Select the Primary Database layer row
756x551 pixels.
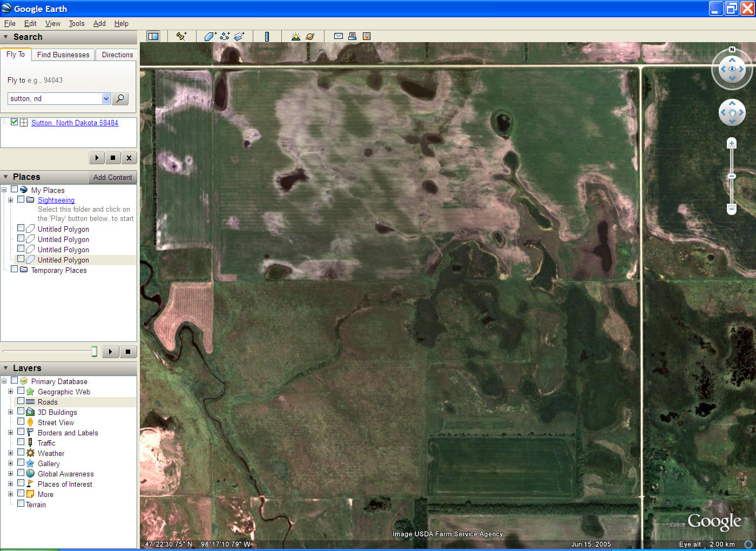pos(59,381)
